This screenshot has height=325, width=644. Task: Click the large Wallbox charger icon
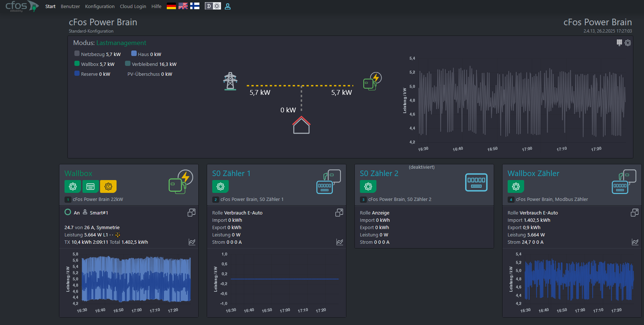tap(181, 182)
